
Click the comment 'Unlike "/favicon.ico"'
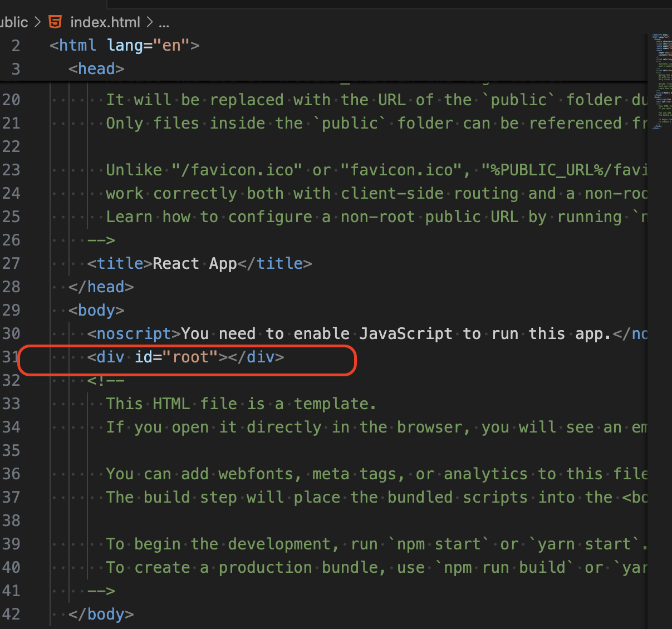pos(376,170)
